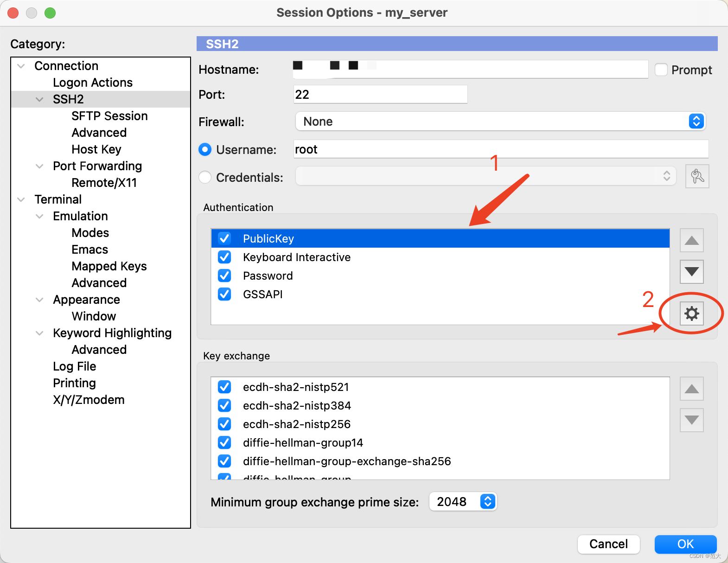Viewport: 728px width, 563px height.
Task: Open Host Key category
Action: 96,149
